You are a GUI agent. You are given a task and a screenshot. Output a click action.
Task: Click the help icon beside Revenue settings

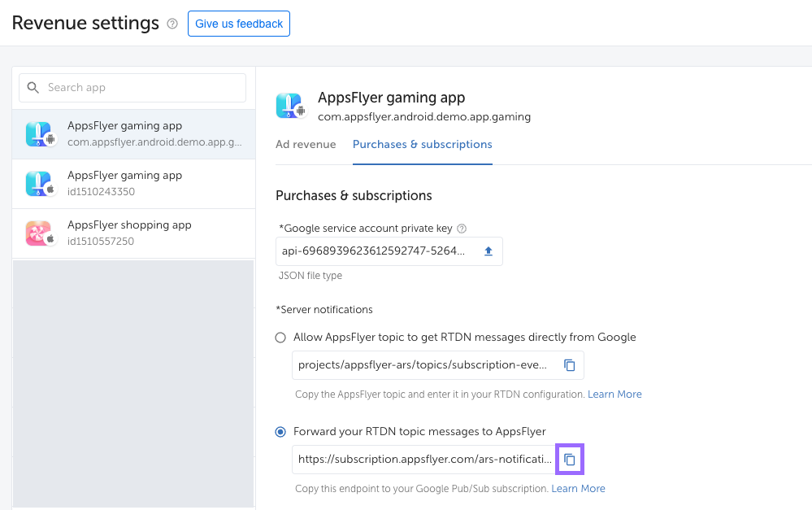click(172, 24)
